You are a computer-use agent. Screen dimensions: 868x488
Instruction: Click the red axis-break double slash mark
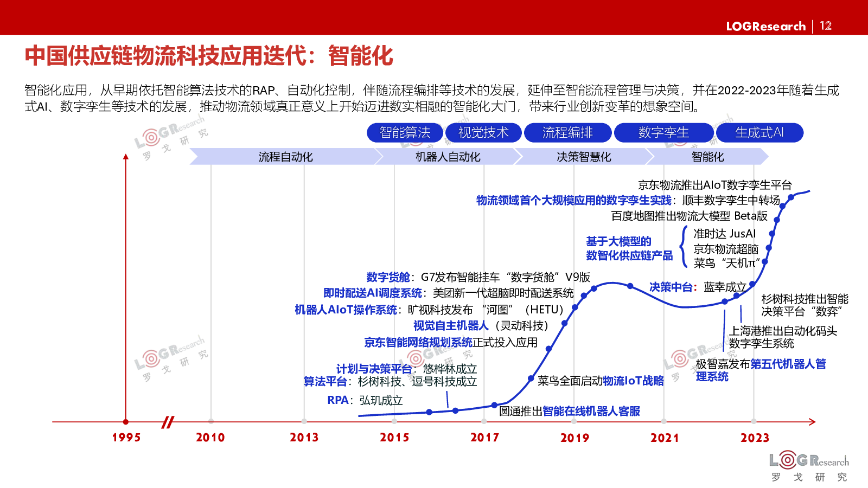(168, 422)
